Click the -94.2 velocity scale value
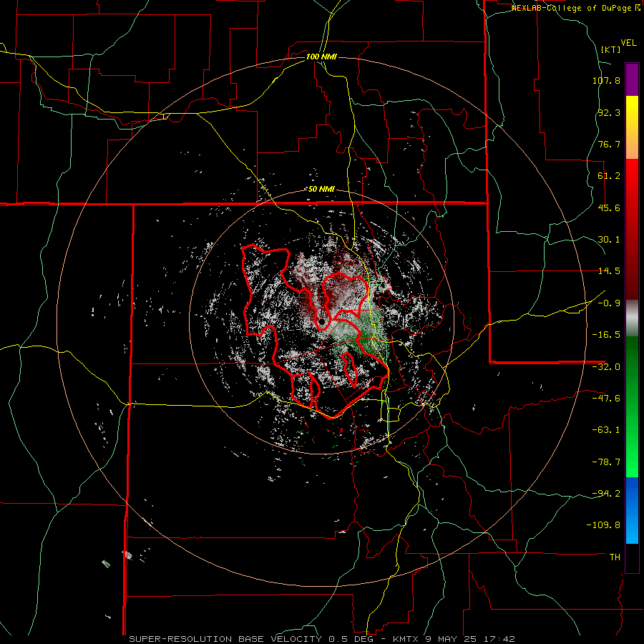The image size is (644, 644). pos(606,493)
